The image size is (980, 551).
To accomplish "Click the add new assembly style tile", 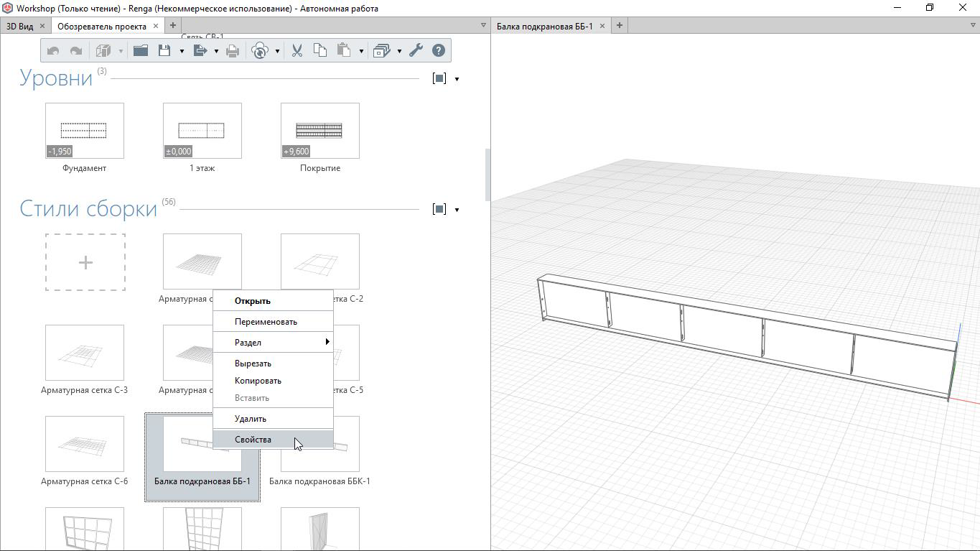I will point(85,262).
